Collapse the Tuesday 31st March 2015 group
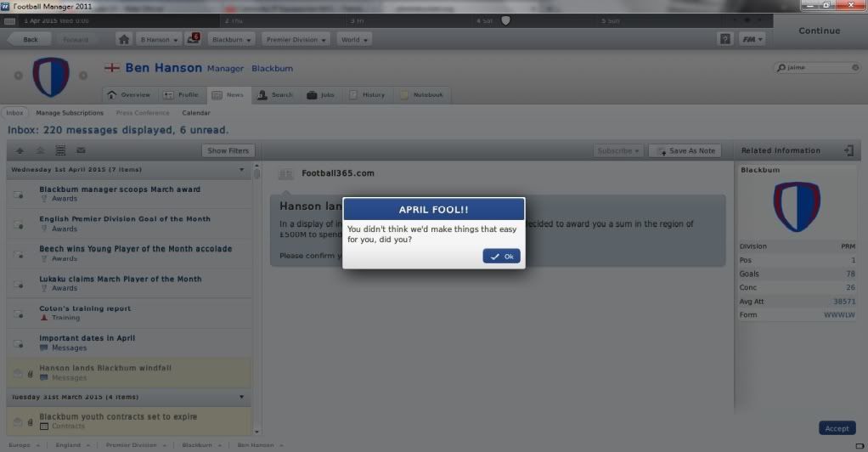This screenshot has width=868, height=452. 241,397
